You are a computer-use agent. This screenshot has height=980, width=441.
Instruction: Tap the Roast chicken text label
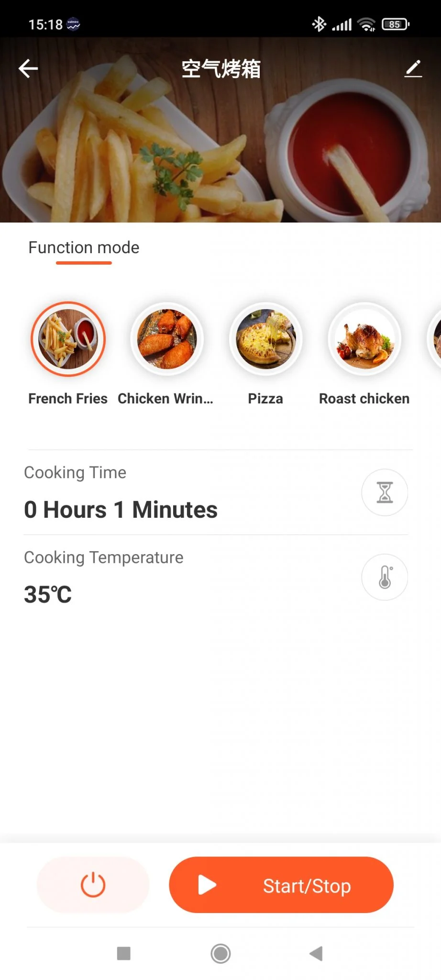(364, 399)
